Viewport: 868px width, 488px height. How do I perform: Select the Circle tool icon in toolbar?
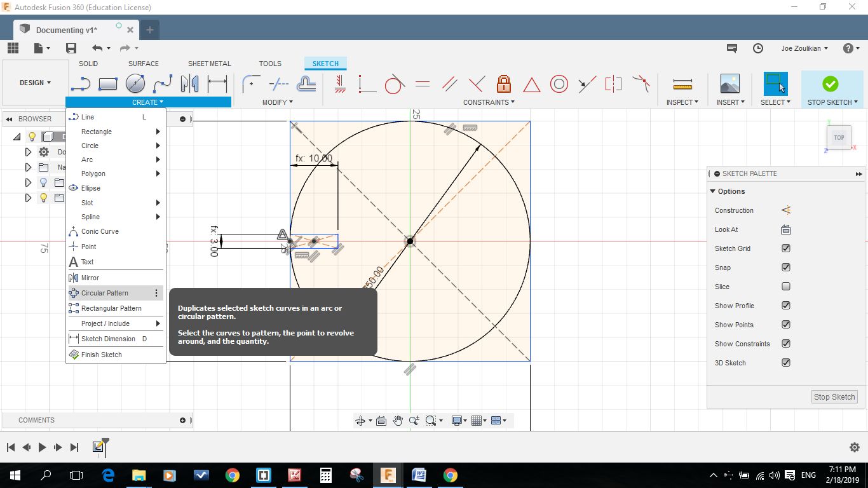tap(135, 83)
